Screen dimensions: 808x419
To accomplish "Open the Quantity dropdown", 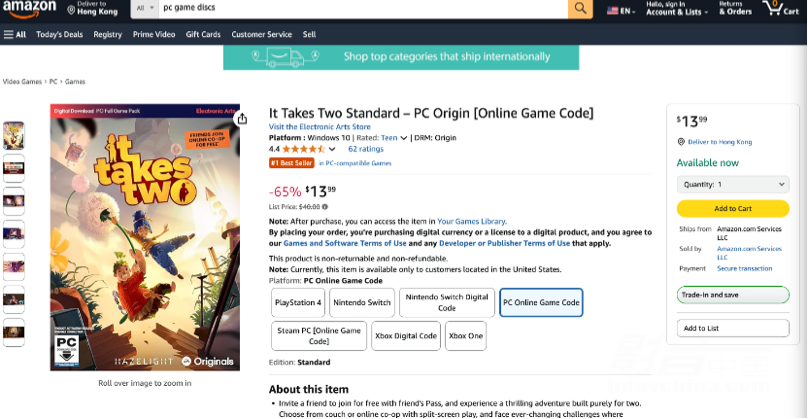I will pyautogui.click(x=733, y=185).
